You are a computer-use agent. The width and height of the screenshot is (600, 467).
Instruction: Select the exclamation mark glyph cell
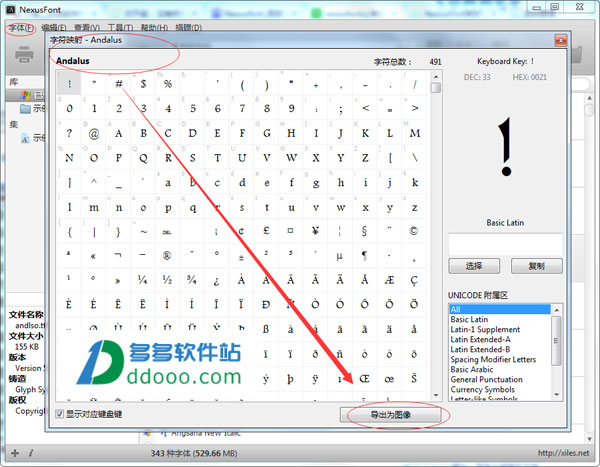(x=69, y=83)
